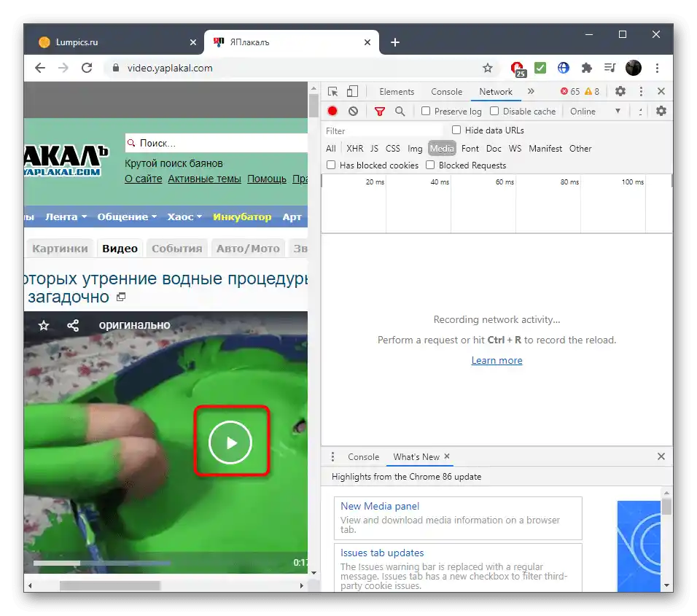697x616 pixels.
Task: Click the inspect element picker icon
Action: click(332, 92)
